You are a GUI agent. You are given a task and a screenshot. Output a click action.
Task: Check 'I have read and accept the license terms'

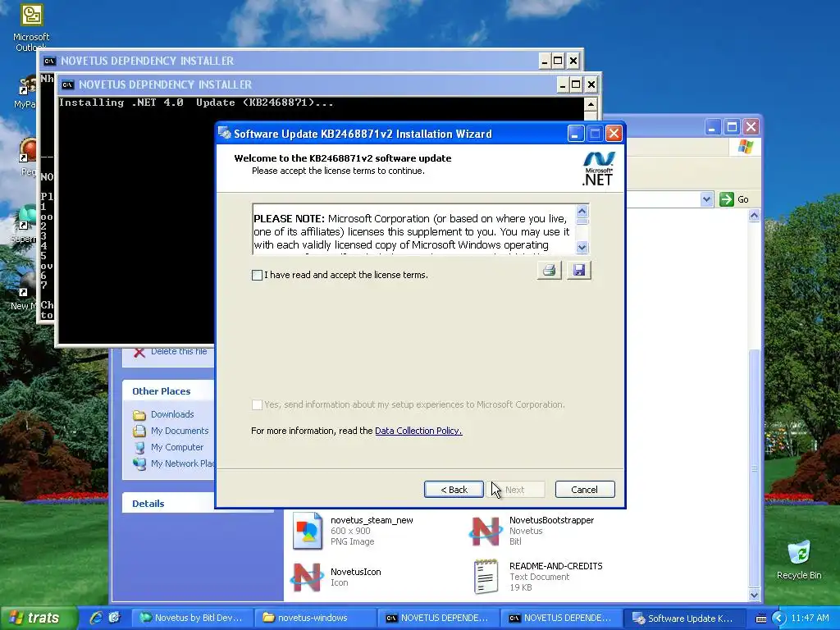pos(257,275)
